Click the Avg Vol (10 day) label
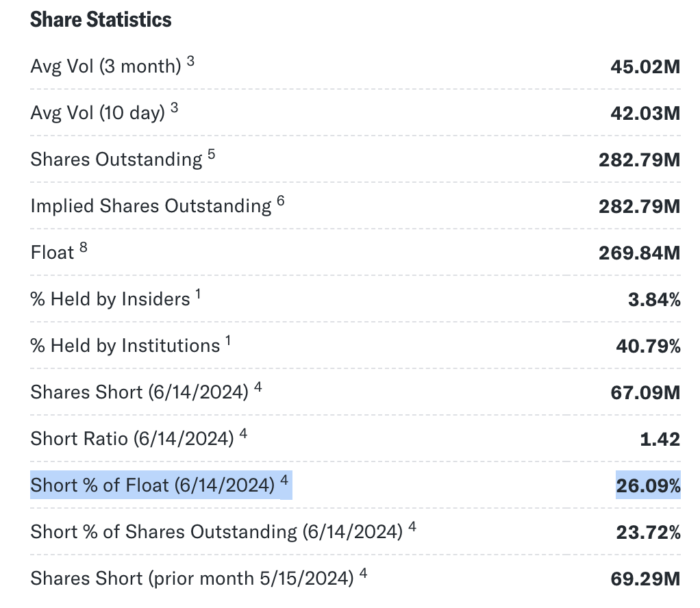The width and height of the screenshot is (700, 608). pyautogui.click(x=97, y=113)
